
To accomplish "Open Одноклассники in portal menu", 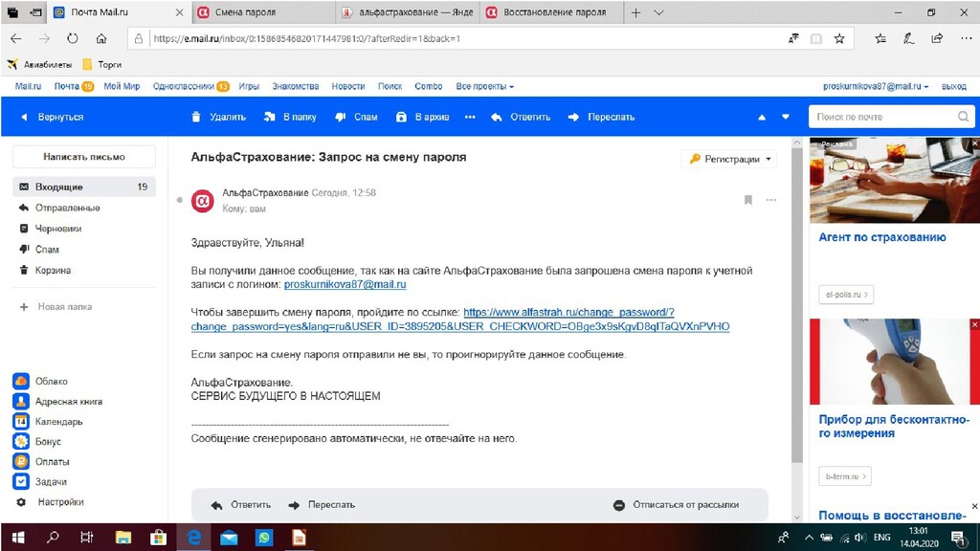I will 183,86.
